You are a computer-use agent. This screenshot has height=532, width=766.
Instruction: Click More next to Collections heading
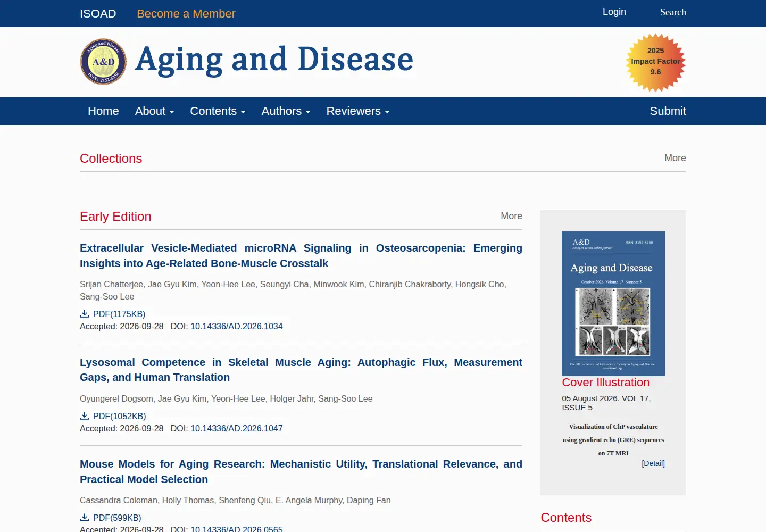tap(675, 158)
